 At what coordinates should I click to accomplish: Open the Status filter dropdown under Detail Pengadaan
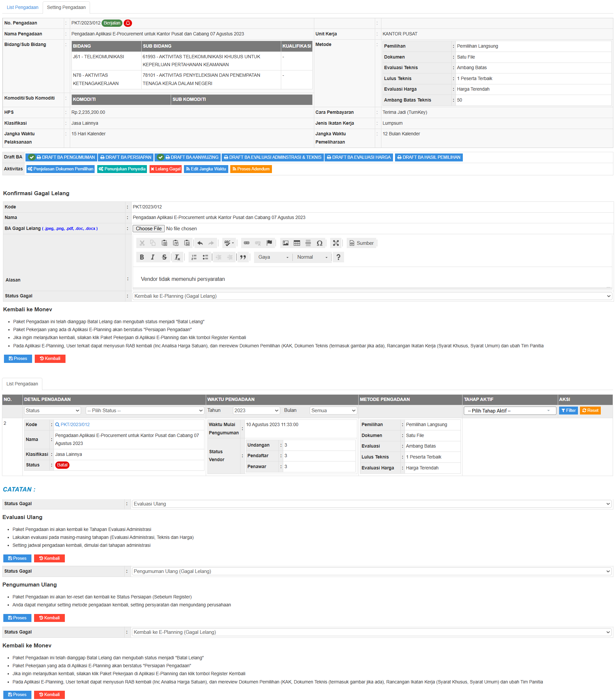(52, 411)
